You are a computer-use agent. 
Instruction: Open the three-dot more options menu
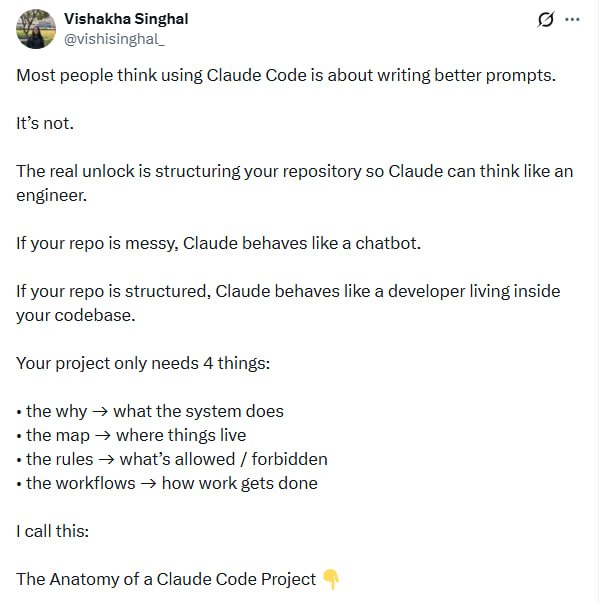572,19
